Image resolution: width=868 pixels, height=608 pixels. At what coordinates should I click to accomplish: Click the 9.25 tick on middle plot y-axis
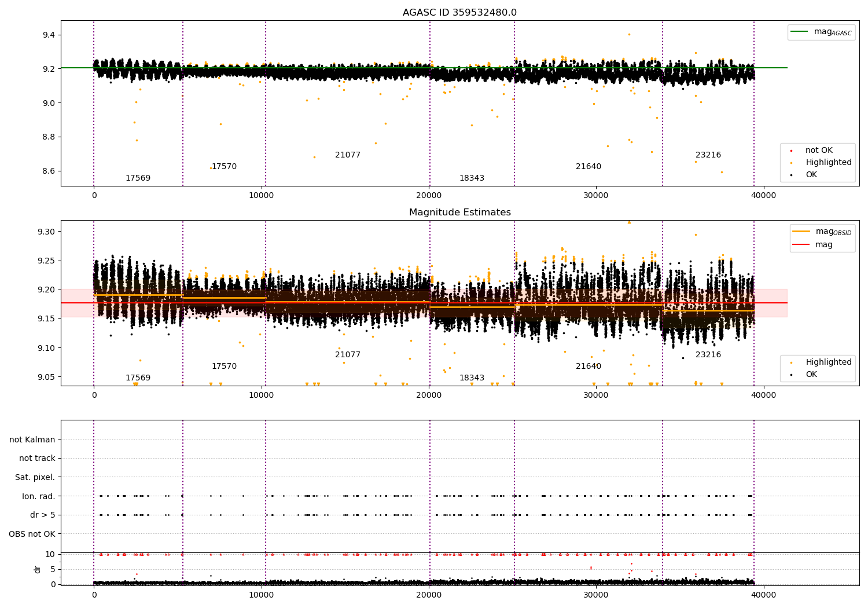(46, 261)
